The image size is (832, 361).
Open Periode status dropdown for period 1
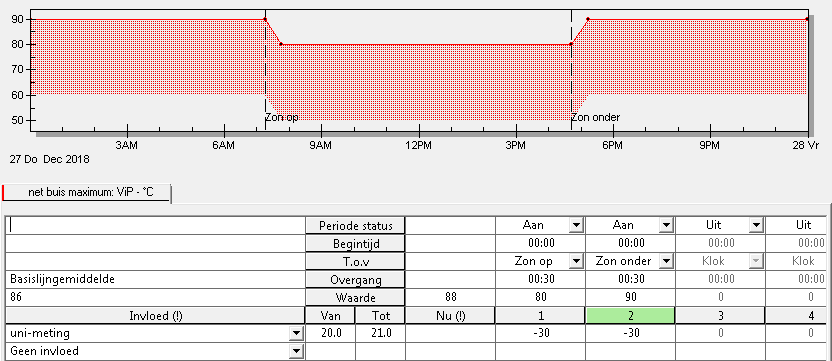pyautogui.click(x=576, y=226)
